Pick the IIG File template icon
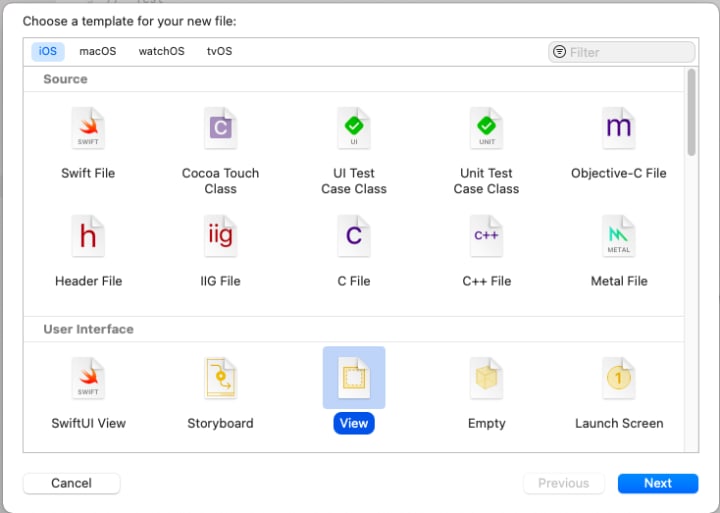720x513 pixels. pyautogui.click(x=220, y=236)
